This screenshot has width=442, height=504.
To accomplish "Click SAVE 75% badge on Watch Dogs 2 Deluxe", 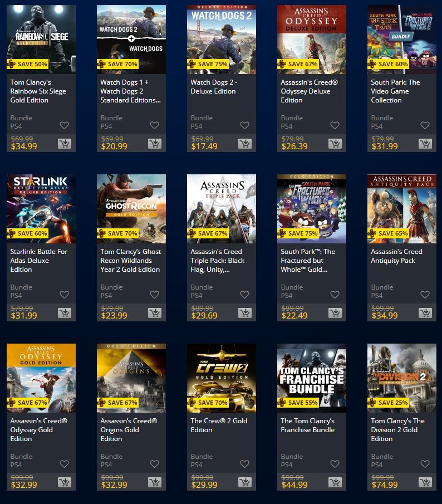I will [208, 64].
